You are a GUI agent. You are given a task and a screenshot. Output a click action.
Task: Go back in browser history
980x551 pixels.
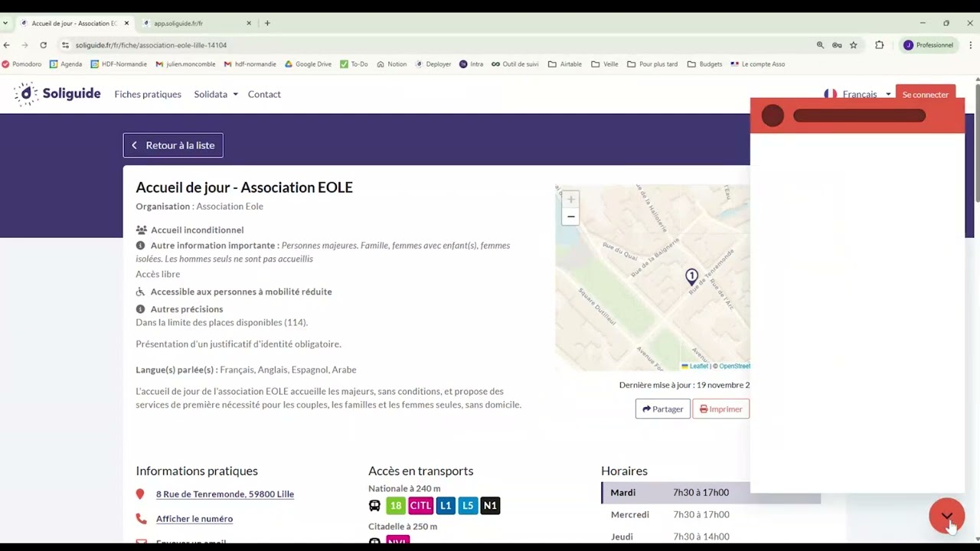7,45
